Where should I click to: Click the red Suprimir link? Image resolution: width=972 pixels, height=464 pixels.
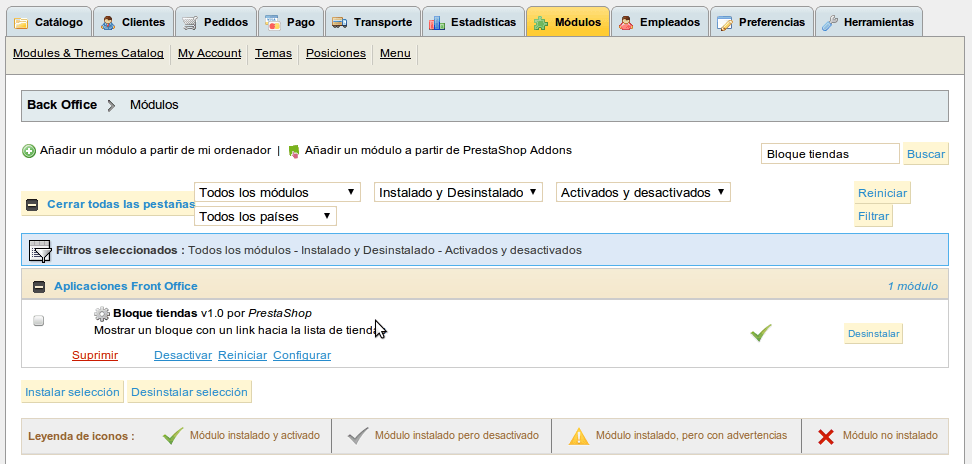tap(95, 355)
